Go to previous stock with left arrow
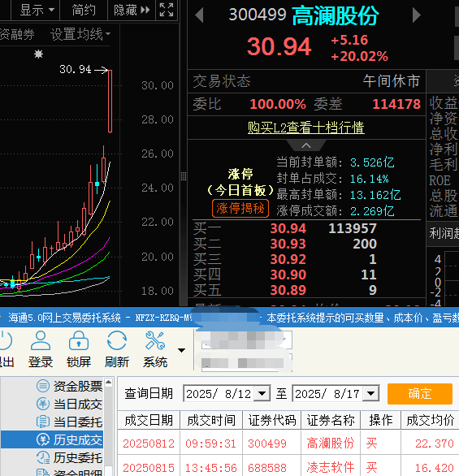459x476 pixels. [199, 15]
